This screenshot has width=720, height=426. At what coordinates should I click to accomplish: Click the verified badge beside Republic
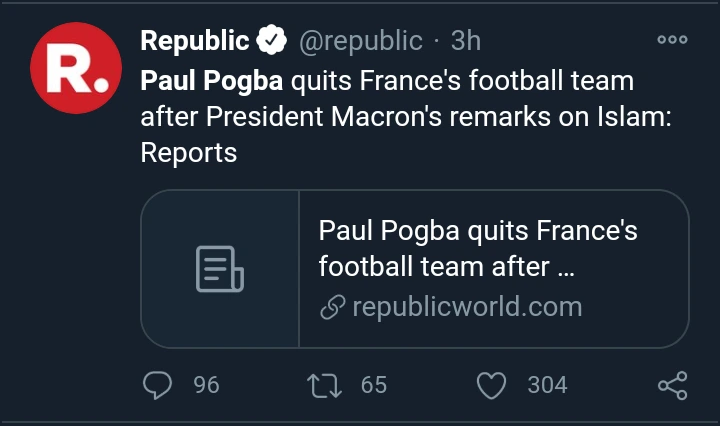(x=271, y=41)
